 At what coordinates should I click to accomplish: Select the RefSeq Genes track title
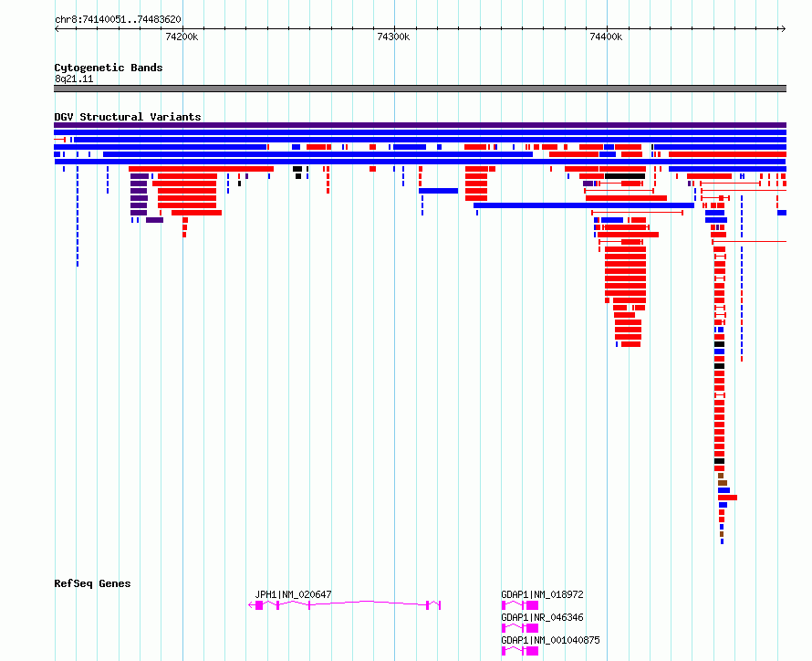[92, 583]
